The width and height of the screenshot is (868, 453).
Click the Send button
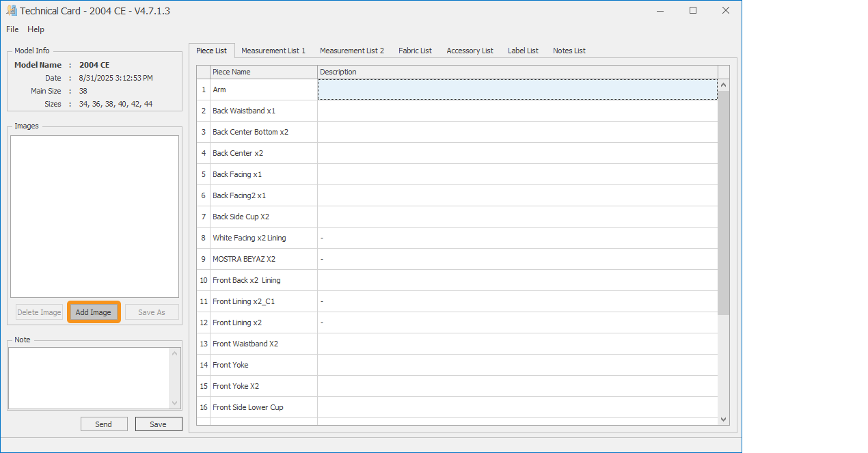104,424
